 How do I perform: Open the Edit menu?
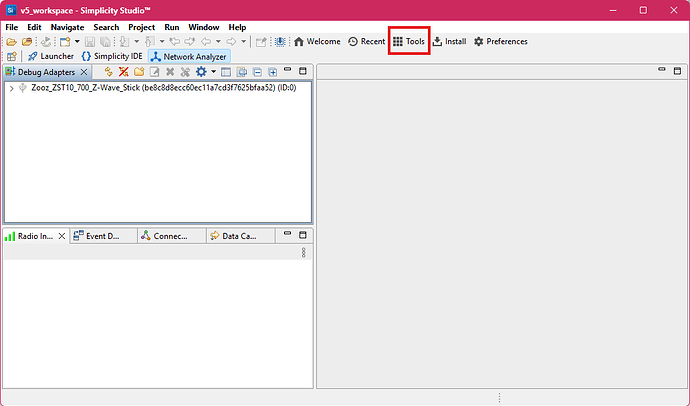pos(34,27)
